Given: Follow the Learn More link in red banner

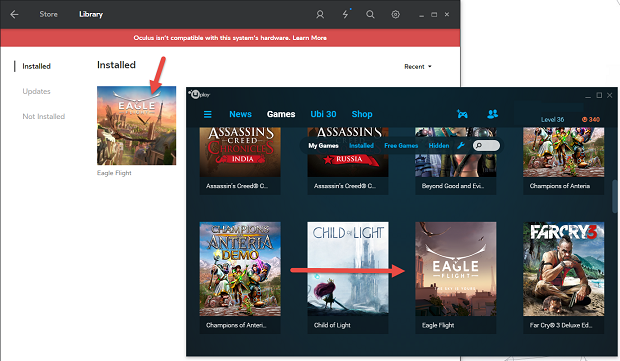Looking at the screenshot, I should pyautogui.click(x=310, y=38).
